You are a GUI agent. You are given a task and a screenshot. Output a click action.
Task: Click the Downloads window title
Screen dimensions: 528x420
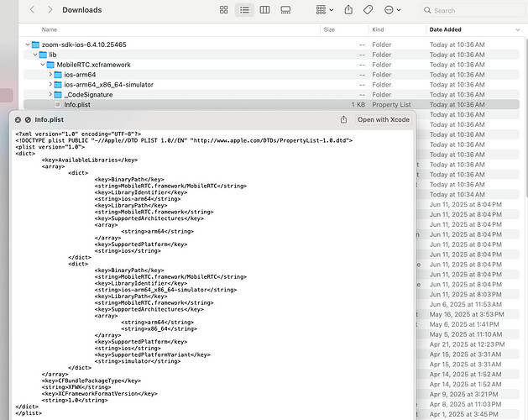point(81,10)
